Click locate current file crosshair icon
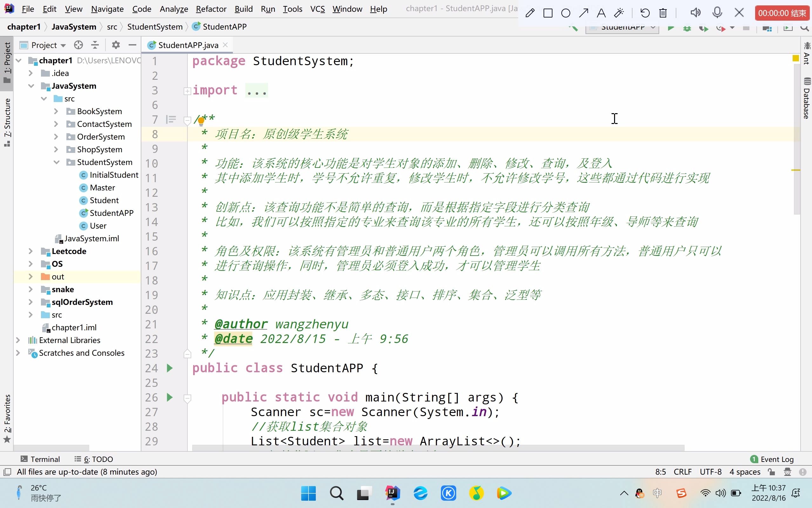This screenshot has height=508, width=812. [x=78, y=45]
